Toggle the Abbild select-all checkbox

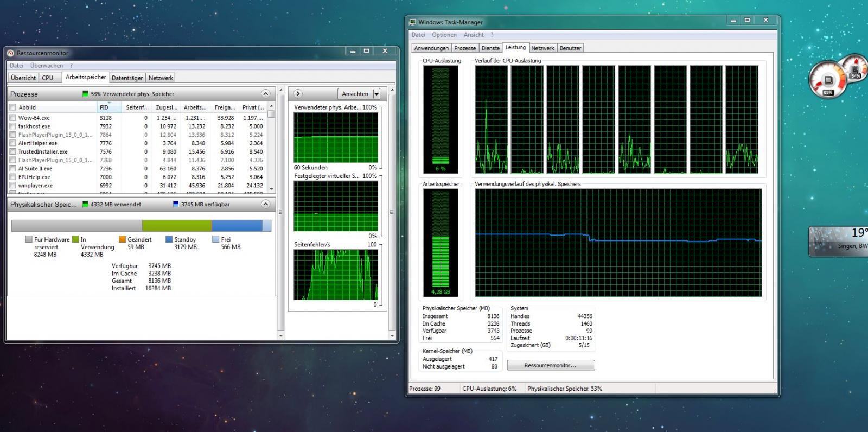[13, 107]
